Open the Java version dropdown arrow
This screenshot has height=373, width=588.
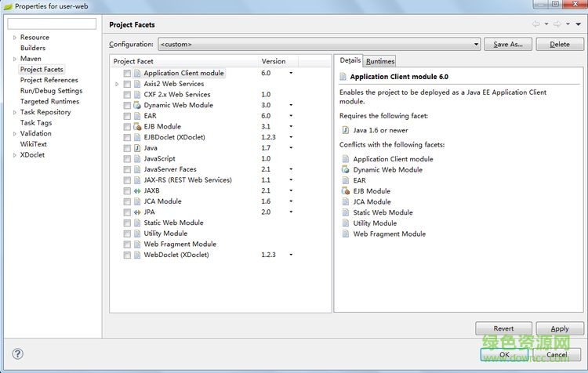tap(290, 148)
